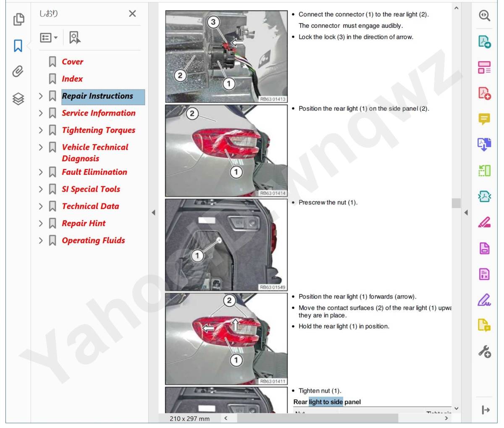Expand the Service Information chevron

click(41, 113)
